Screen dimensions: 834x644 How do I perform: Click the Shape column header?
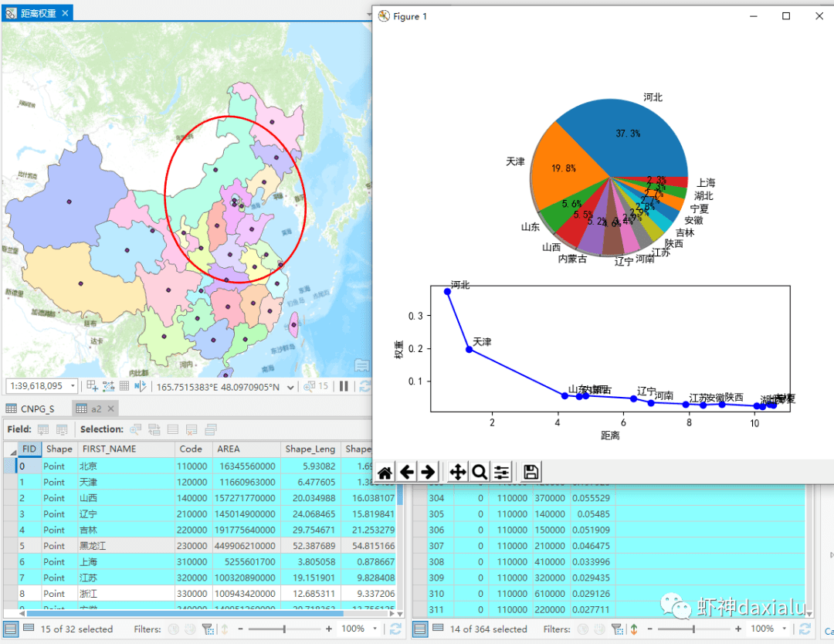point(59,449)
